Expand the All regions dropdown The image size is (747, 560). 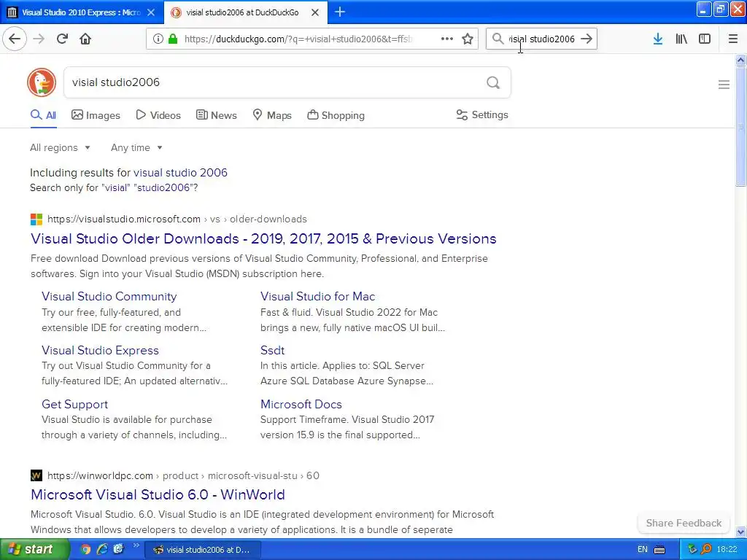60,147
